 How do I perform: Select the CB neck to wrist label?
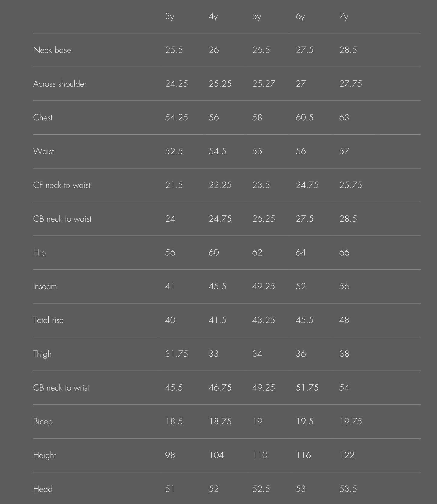tap(61, 388)
